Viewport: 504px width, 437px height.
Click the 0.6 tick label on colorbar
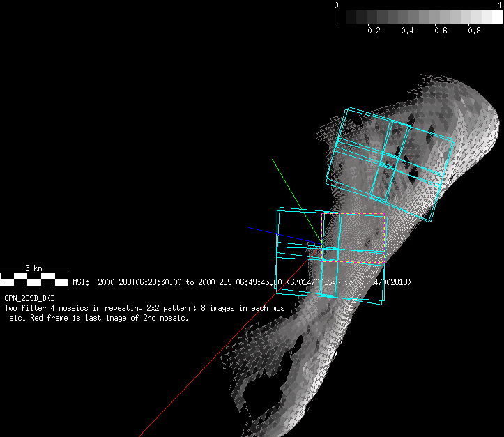(441, 31)
